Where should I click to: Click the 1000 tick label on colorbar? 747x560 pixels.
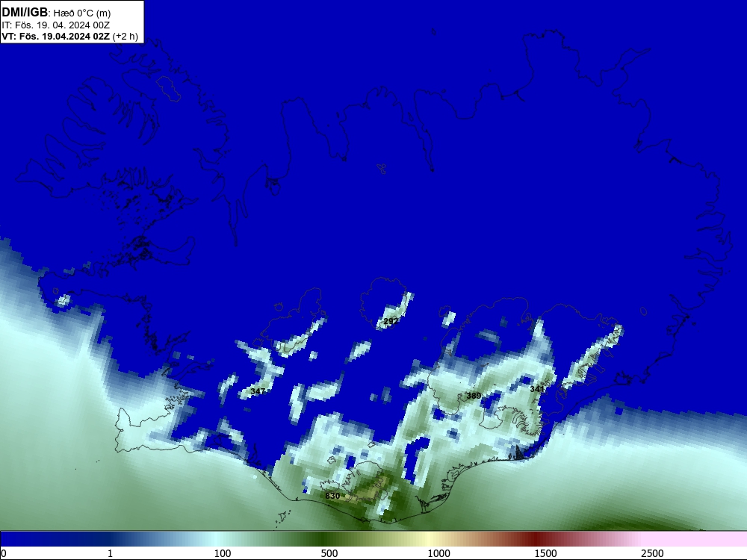pos(438,553)
